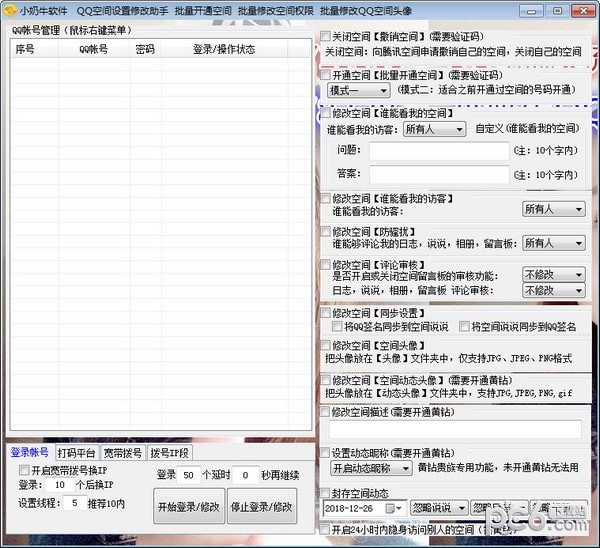Open 所有人 dropdown beside 自定义 label
Screen dimensions: 600x548
point(434,129)
